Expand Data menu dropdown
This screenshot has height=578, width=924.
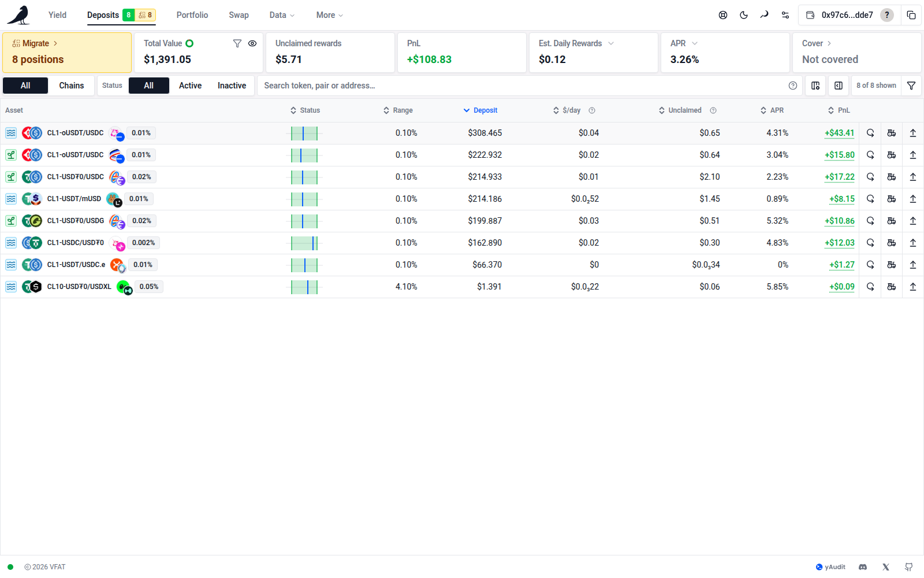pyautogui.click(x=282, y=15)
